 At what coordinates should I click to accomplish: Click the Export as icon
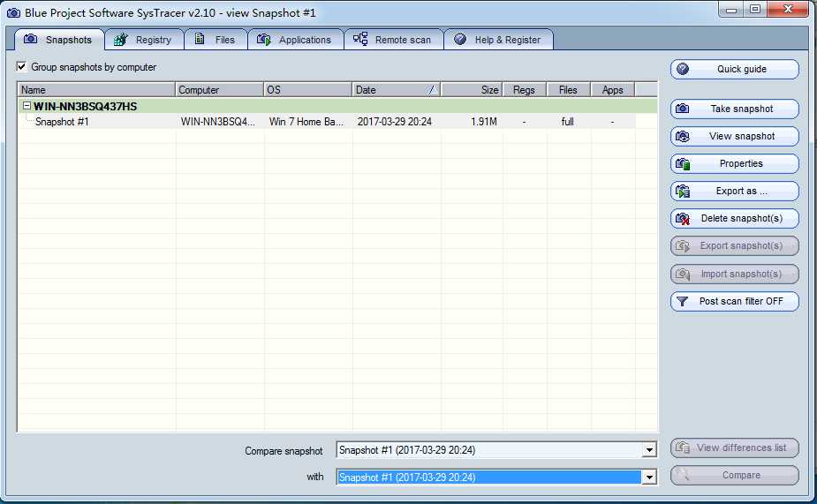(x=683, y=191)
